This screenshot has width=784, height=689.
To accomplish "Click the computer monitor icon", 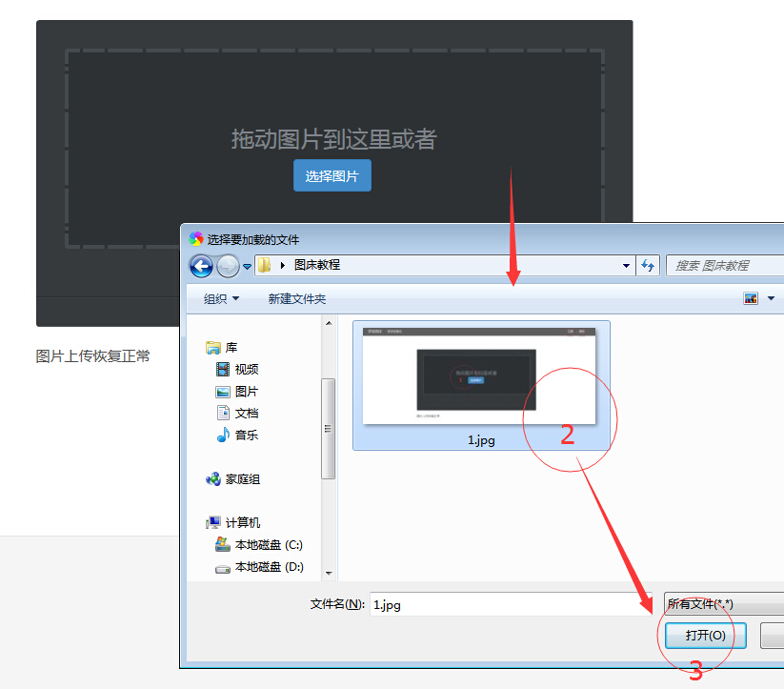I will [213, 523].
